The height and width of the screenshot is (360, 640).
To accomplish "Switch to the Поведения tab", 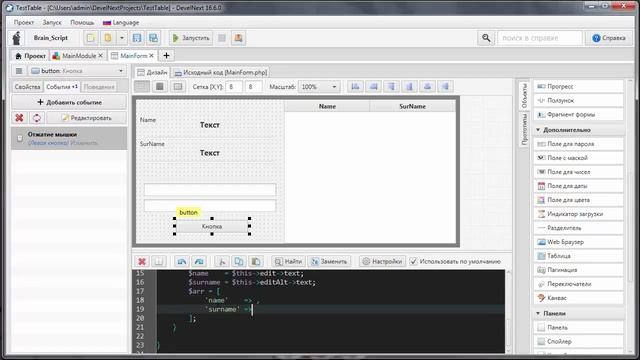I will coord(99,87).
